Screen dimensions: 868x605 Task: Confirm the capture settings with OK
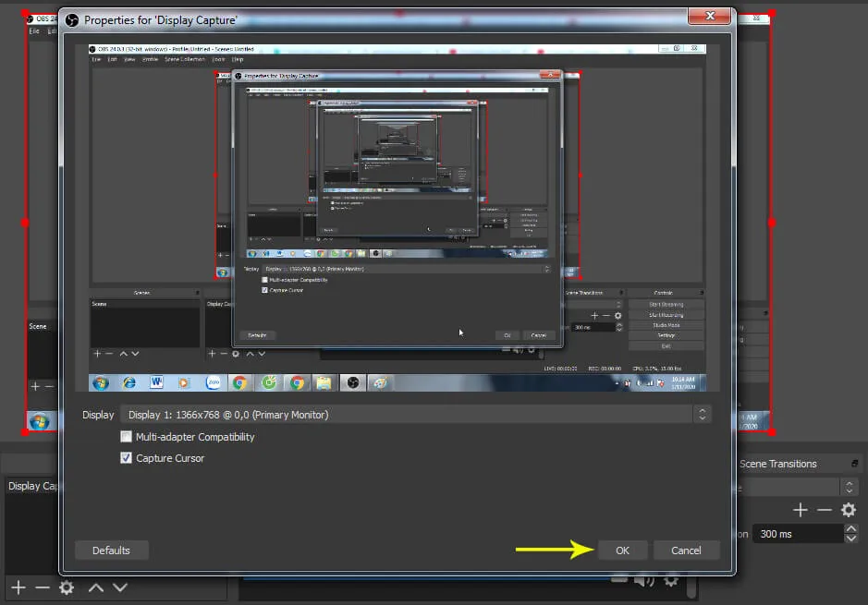pos(622,550)
